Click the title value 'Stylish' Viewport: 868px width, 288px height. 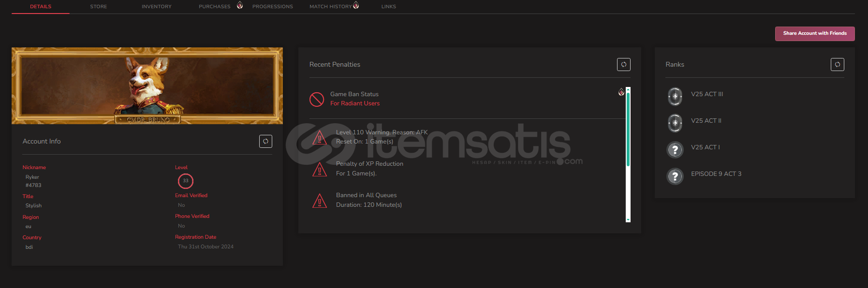(33, 206)
